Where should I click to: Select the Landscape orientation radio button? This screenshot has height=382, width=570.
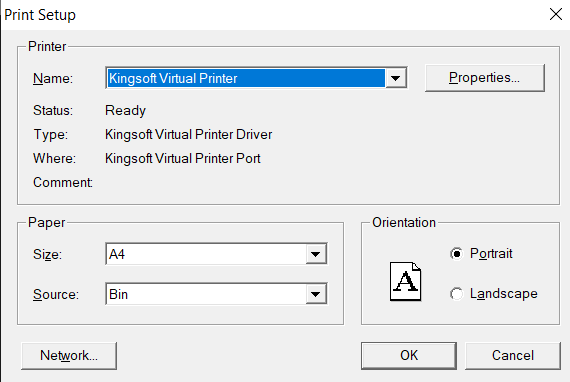click(457, 294)
